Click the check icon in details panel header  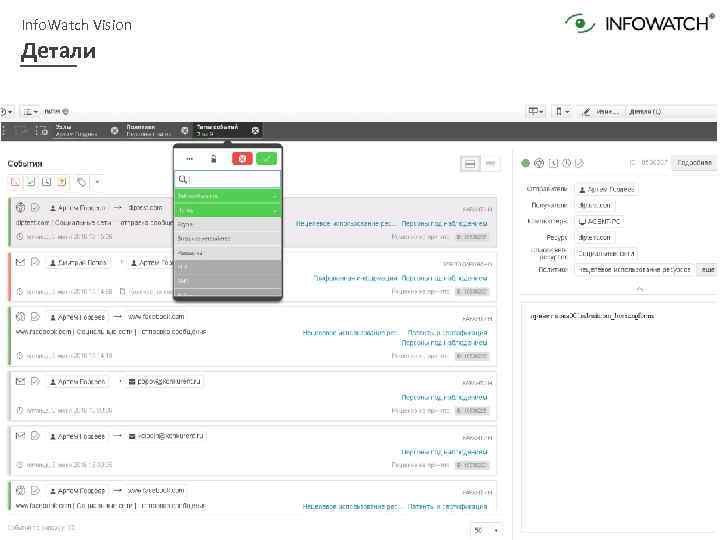coord(579,163)
